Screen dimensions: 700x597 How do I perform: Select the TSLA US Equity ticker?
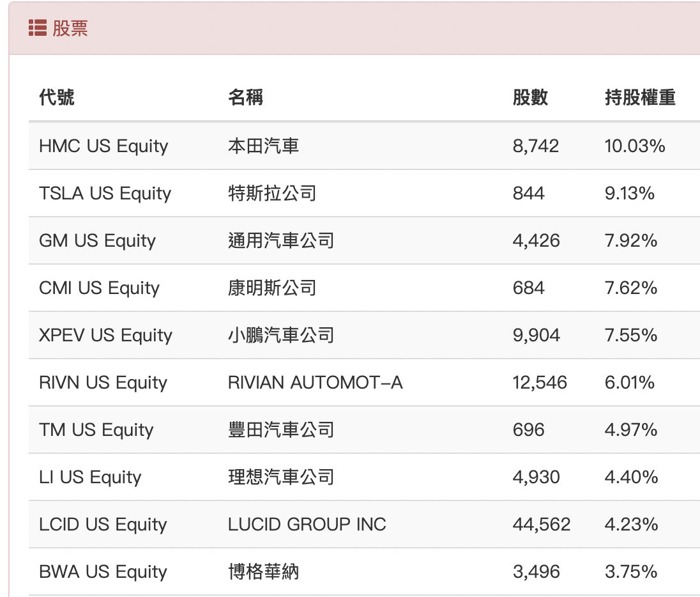[105, 194]
